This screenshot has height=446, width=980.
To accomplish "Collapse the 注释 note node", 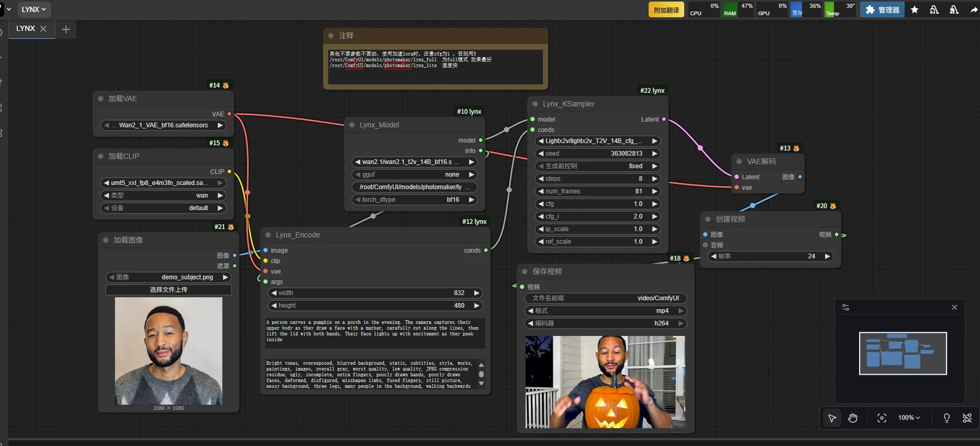I will click(x=331, y=36).
